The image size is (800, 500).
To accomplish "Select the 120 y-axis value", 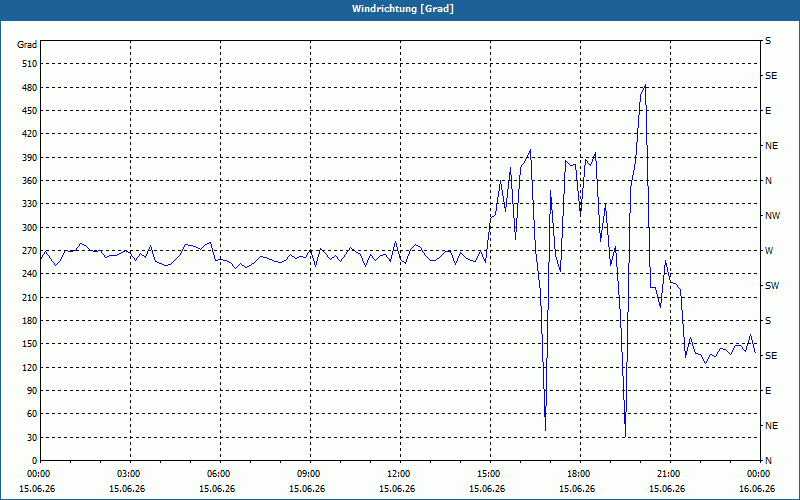I will (x=31, y=367).
